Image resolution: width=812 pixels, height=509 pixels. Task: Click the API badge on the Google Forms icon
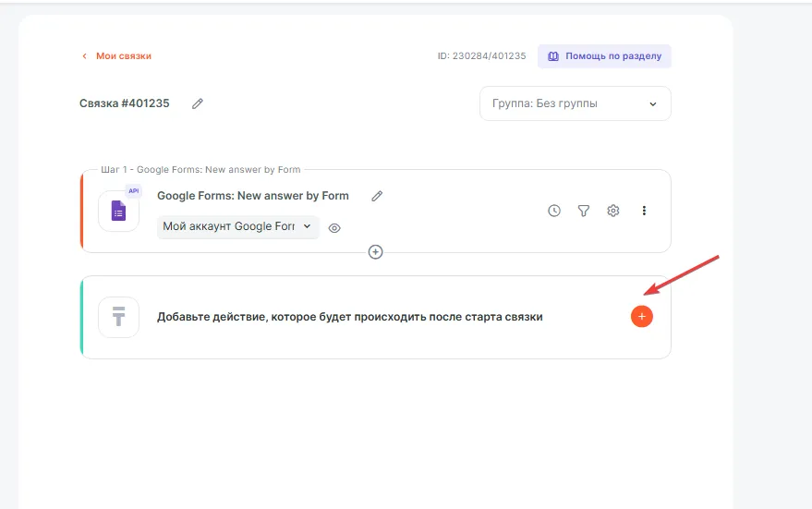tap(133, 191)
